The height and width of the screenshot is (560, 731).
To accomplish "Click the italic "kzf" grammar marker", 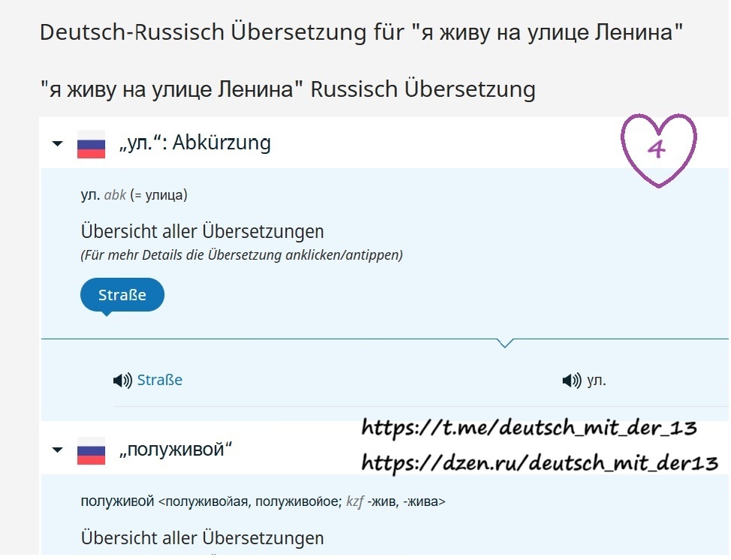I will coord(356,501).
